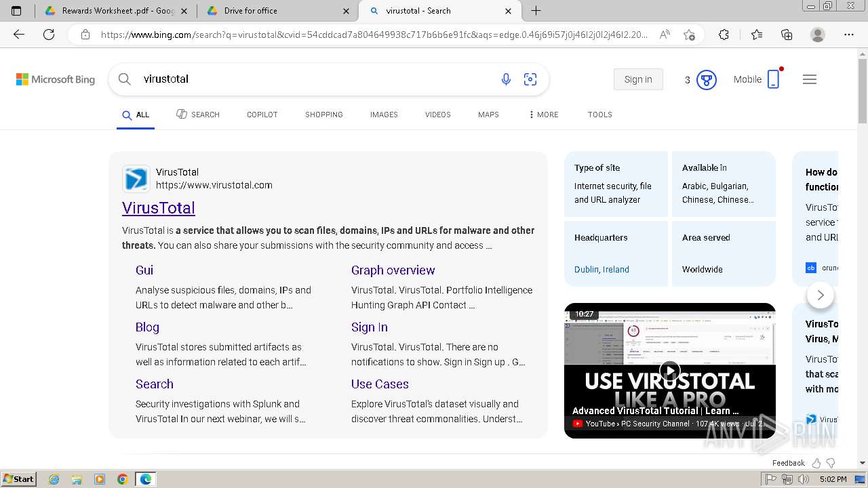The height and width of the screenshot is (488, 868).
Task: Open Read aloud in address bar
Action: 665,35
